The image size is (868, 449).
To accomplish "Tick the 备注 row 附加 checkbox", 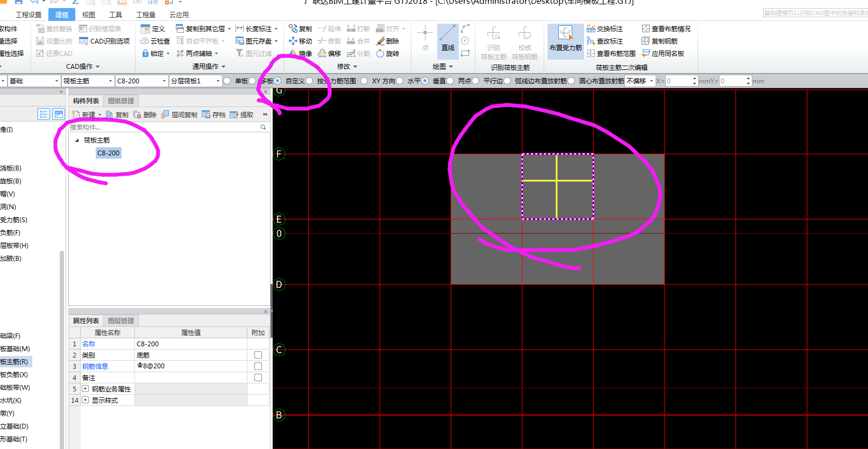I will click(x=258, y=377).
